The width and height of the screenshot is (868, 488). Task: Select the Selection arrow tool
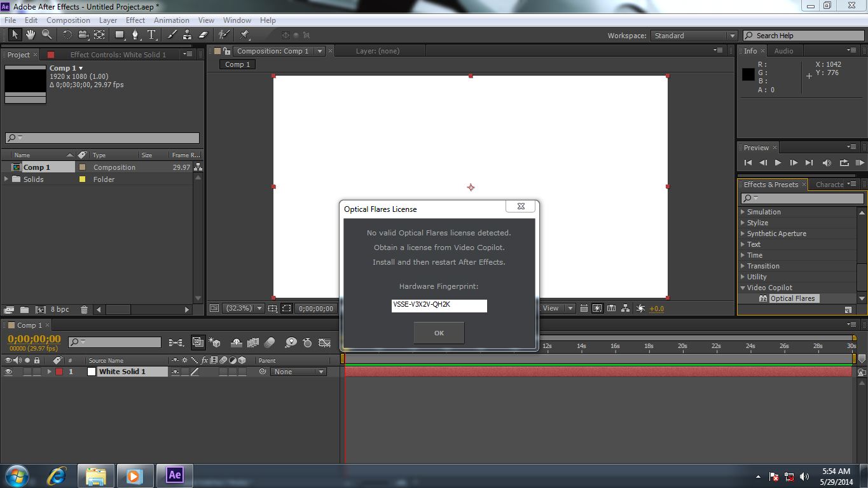click(15, 35)
